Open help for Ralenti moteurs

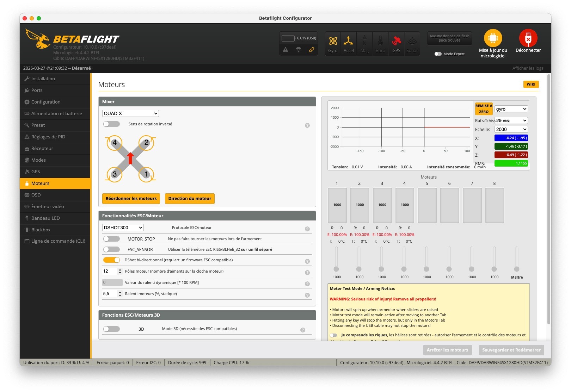tap(307, 295)
